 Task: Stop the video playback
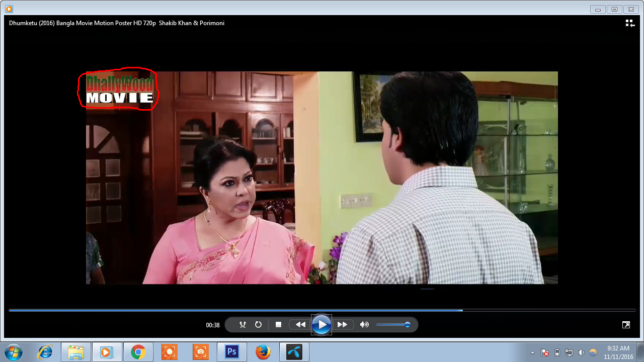click(x=278, y=325)
